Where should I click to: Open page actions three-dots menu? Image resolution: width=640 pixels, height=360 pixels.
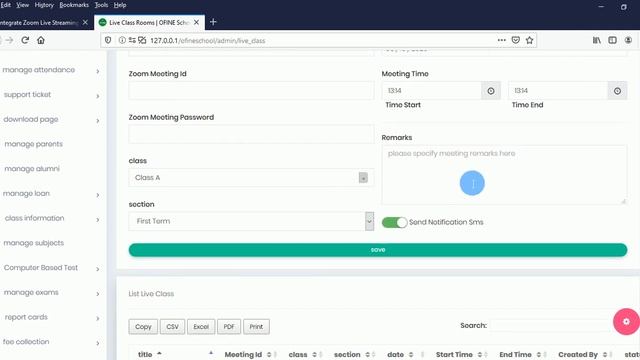[x=502, y=40]
